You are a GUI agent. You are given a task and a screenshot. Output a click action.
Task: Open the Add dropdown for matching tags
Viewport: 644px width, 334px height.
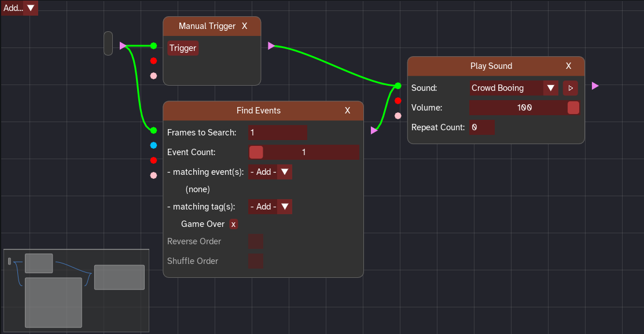270,207
